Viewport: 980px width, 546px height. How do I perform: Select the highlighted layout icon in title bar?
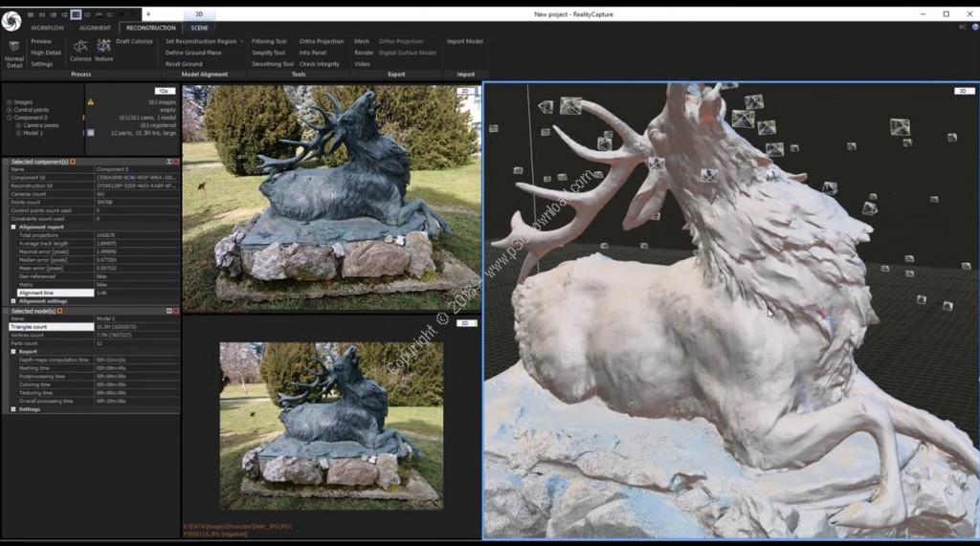[75, 14]
